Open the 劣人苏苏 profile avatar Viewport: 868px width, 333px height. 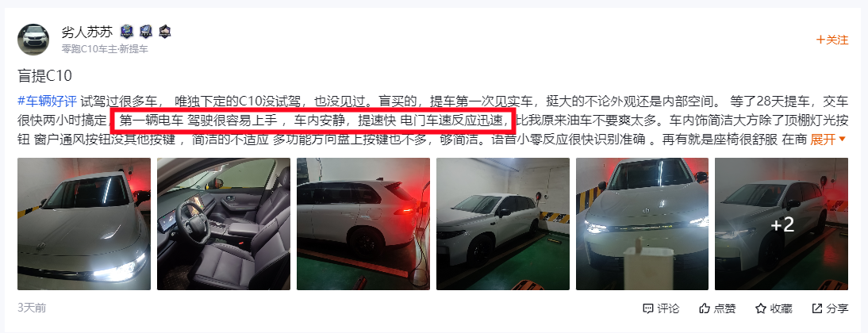click(x=33, y=39)
